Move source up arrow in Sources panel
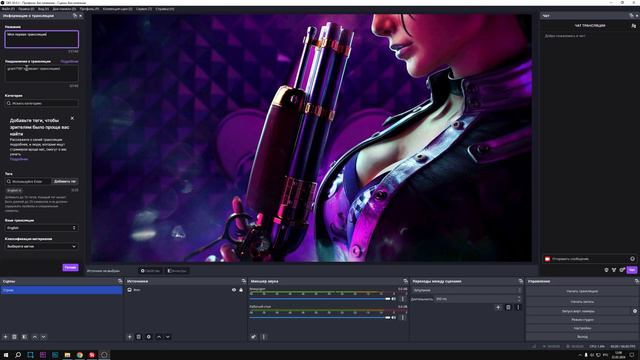 [x=159, y=337]
